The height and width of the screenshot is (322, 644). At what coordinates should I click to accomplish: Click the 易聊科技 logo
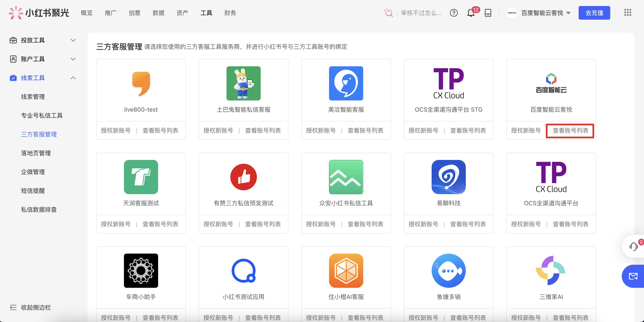[x=448, y=177]
